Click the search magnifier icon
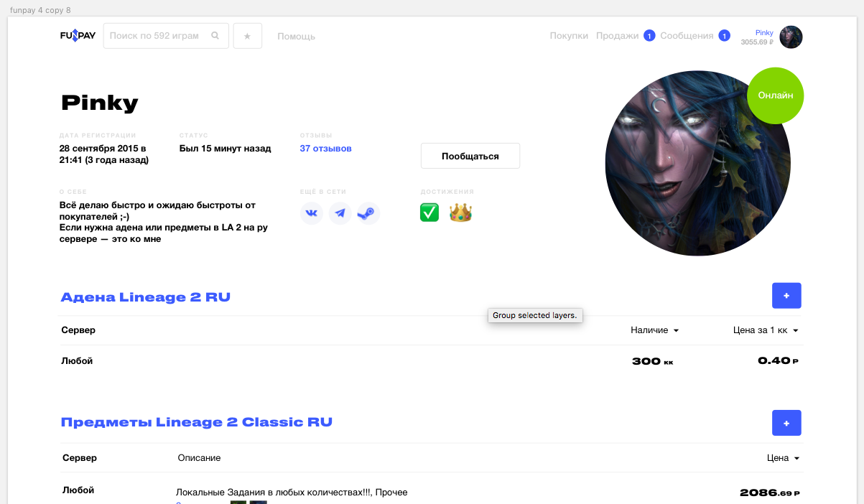The width and height of the screenshot is (864, 504). pos(215,36)
